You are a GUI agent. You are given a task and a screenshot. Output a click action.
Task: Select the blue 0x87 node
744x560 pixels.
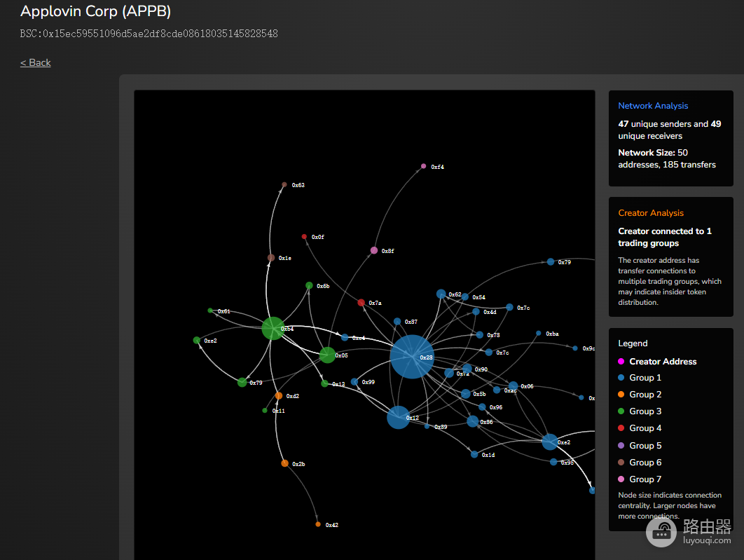[397, 321]
